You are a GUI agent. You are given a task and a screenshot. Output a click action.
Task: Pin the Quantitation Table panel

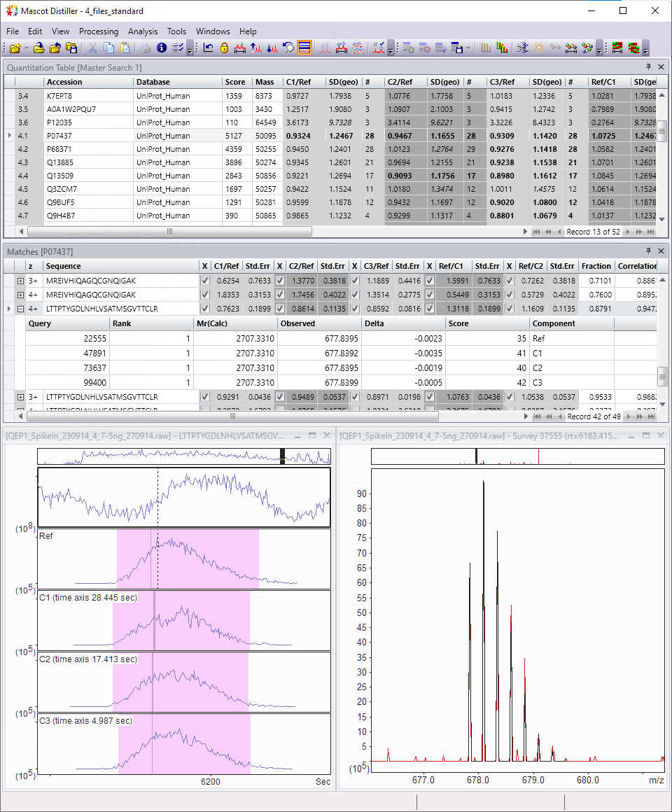[648, 66]
